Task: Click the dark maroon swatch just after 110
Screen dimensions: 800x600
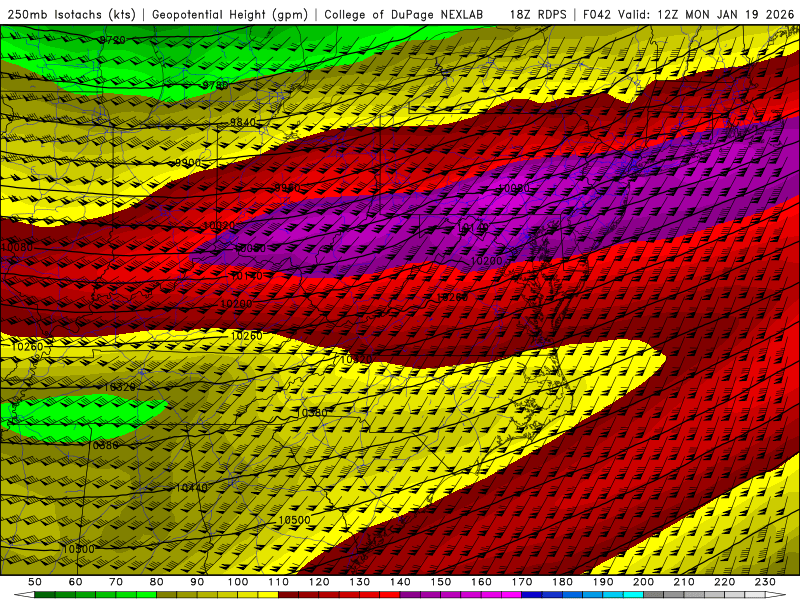Action: coord(288,595)
